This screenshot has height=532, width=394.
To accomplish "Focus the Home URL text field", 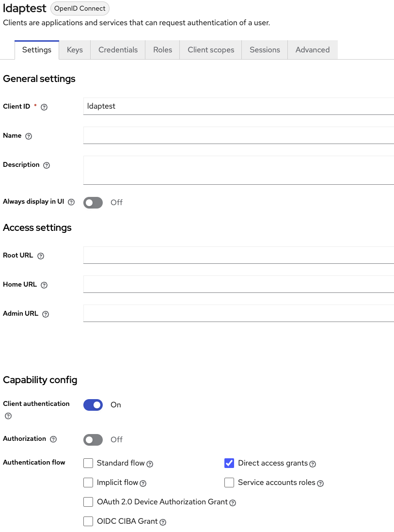I will (x=238, y=284).
